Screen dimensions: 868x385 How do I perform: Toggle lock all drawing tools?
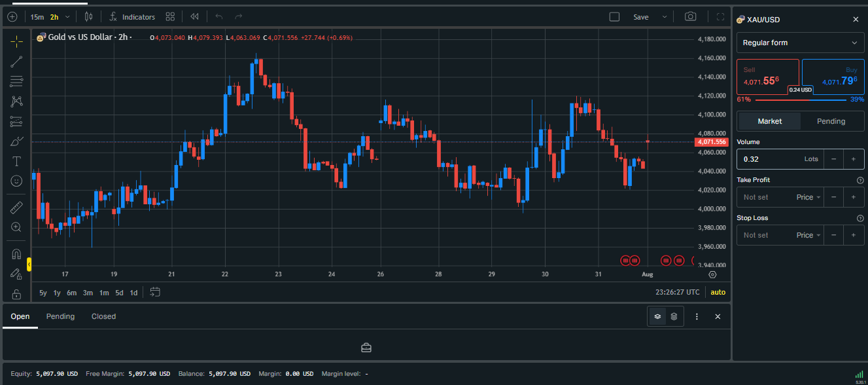tap(16, 294)
